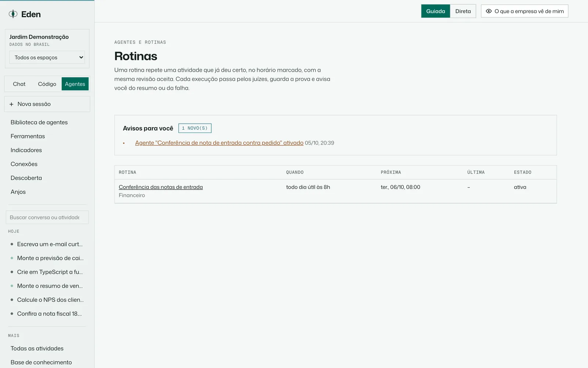
Task: Click the Eden logo icon
Action: pyautogui.click(x=13, y=14)
